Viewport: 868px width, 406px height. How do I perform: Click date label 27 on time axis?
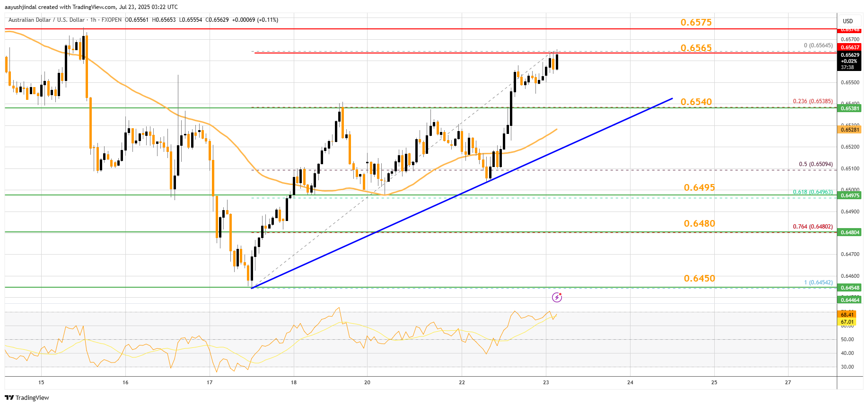pos(788,382)
